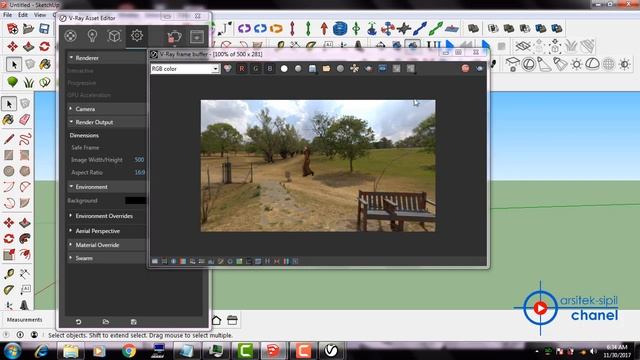Open the Materials tab in Asset Editor

click(71, 36)
